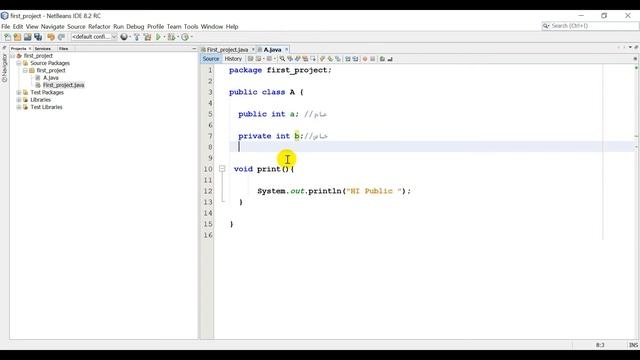Screen dimensions: 640x360
Task: Expand the Test Packages node
Action: [19, 93]
